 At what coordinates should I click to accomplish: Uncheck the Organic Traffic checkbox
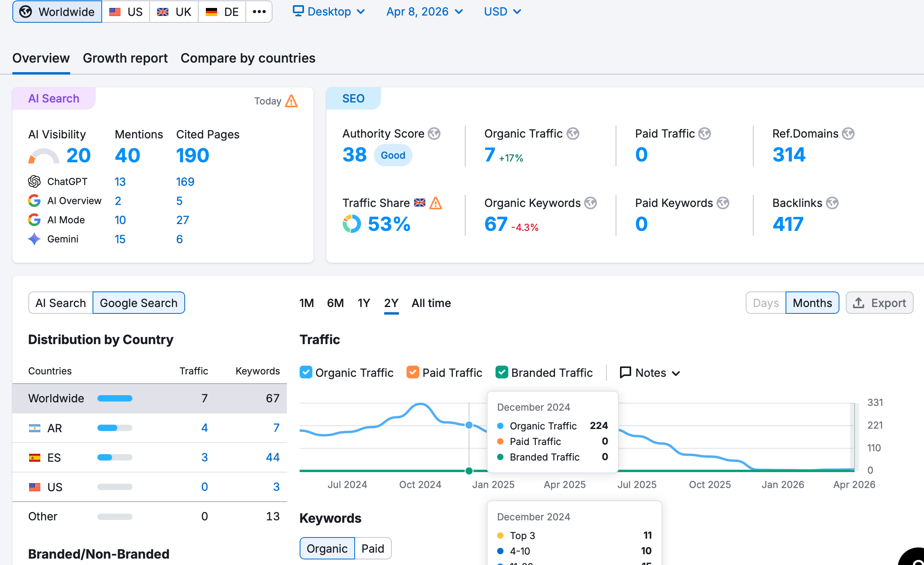(x=306, y=372)
